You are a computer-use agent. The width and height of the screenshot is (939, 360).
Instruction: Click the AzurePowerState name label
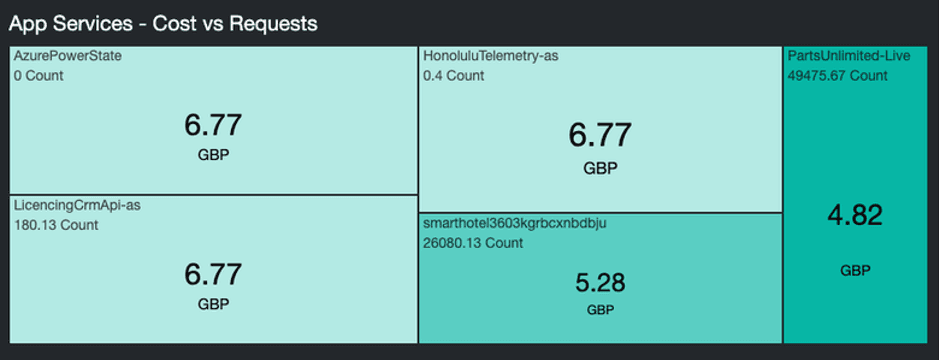point(68,56)
